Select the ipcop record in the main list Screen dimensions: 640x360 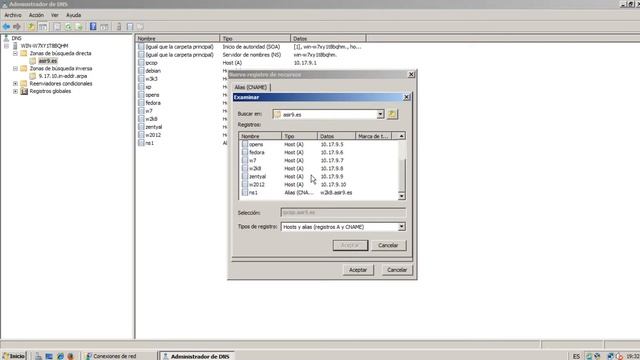pyautogui.click(x=151, y=63)
